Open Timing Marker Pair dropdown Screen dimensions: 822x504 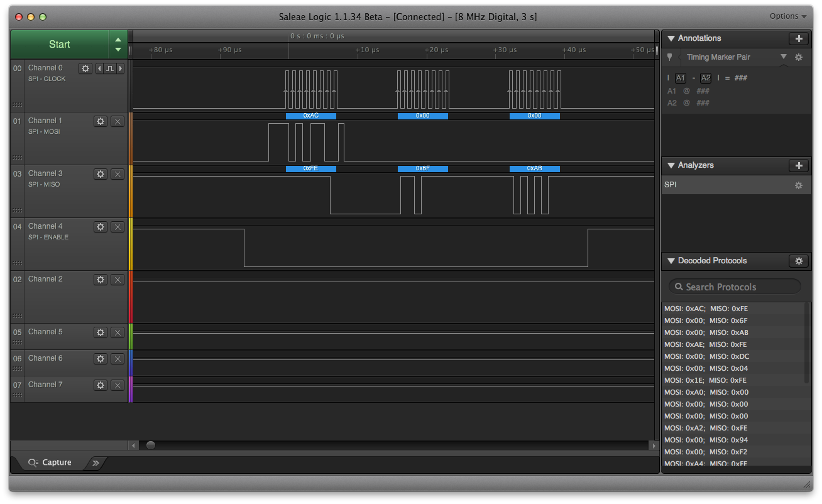coord(784,57)
